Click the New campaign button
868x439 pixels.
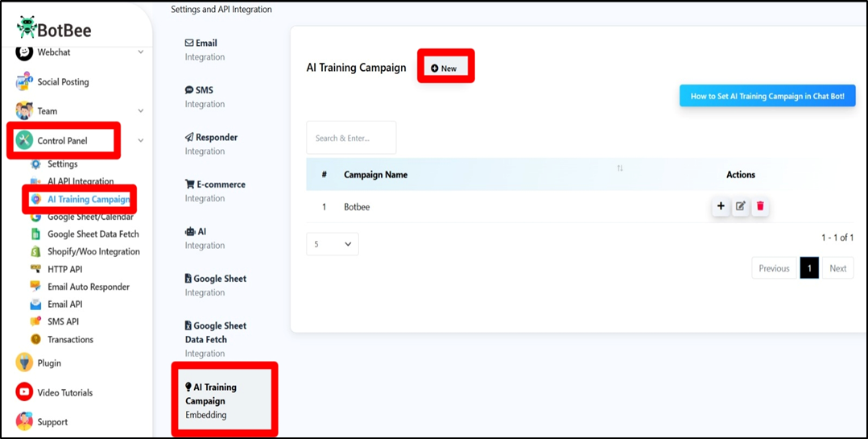444,68
